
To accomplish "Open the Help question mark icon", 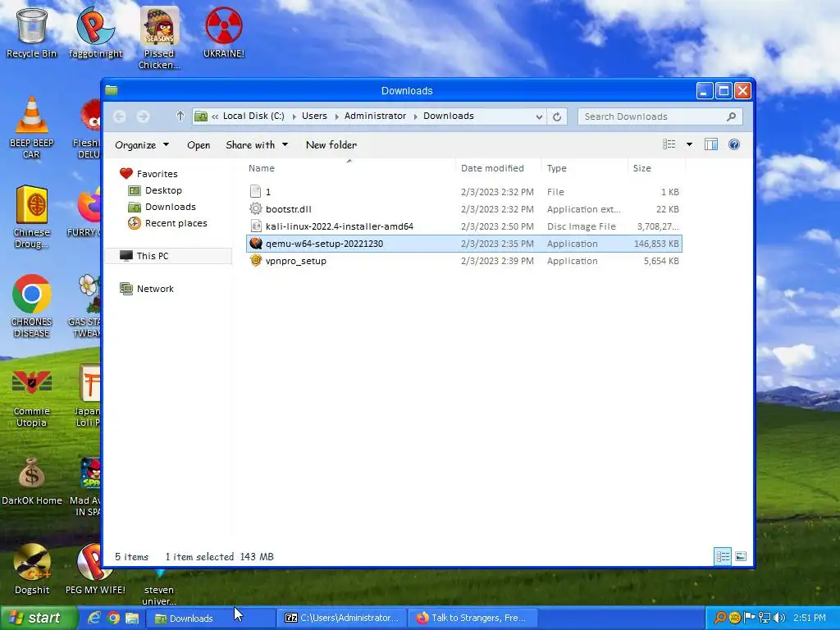I will coord(734,144).
